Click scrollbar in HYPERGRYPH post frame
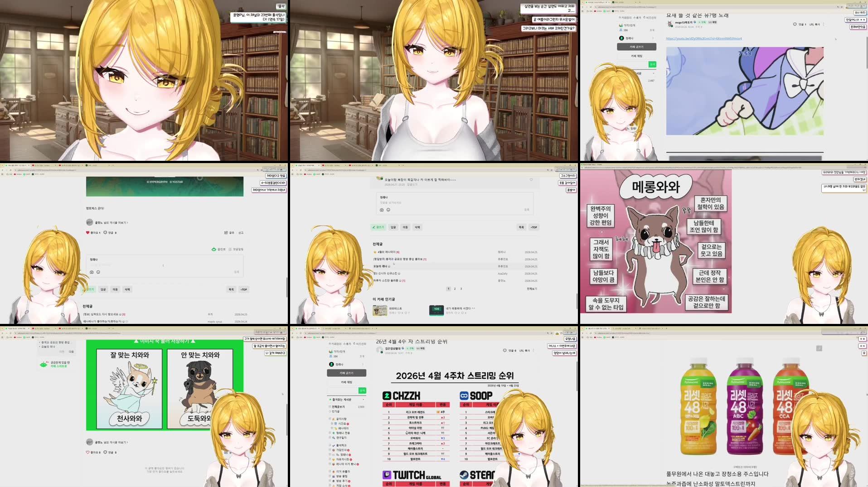The width and height of the screenshot is (868, 487). click(286, 287)
